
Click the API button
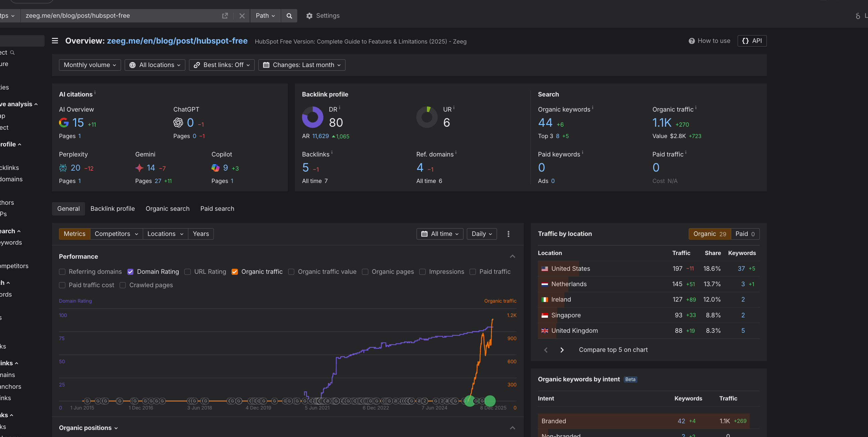752,41
